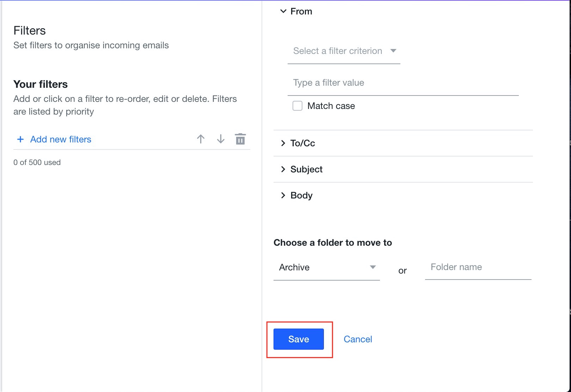The width and height of the screenshot is (571, 392).
Task: Click the Archive dropdown arrow triangle
Action: (x=373, y=267)
